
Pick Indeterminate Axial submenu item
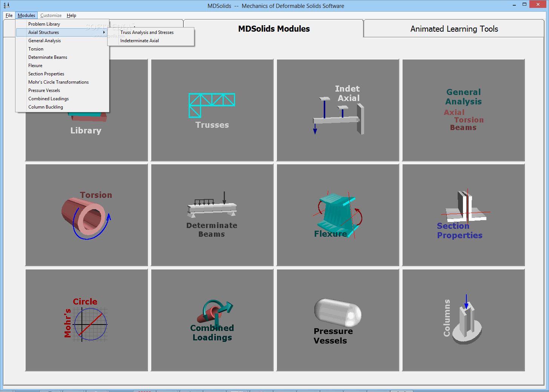point(151,41)
